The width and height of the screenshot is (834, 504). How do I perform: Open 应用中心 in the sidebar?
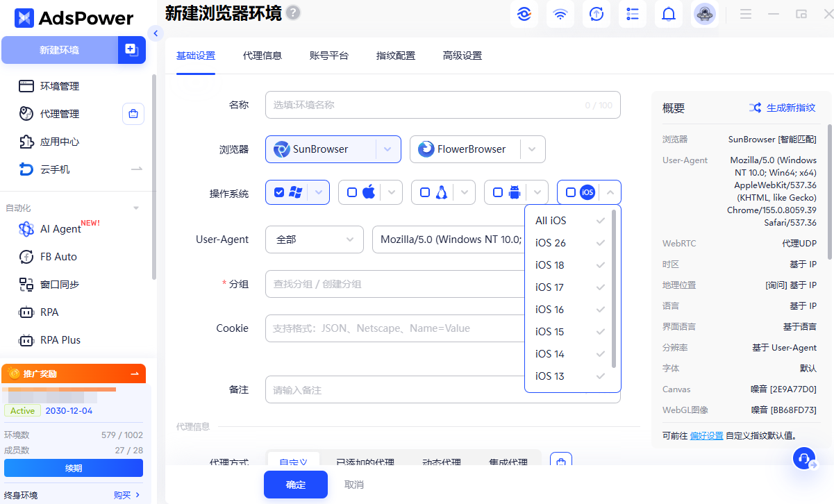60,142
